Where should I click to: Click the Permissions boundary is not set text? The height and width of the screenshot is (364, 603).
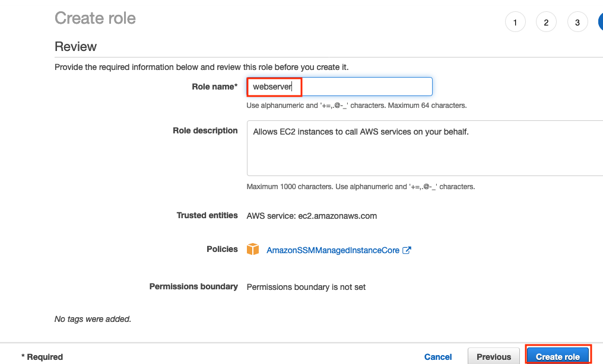pyautogui.click(x=306, y=287)
